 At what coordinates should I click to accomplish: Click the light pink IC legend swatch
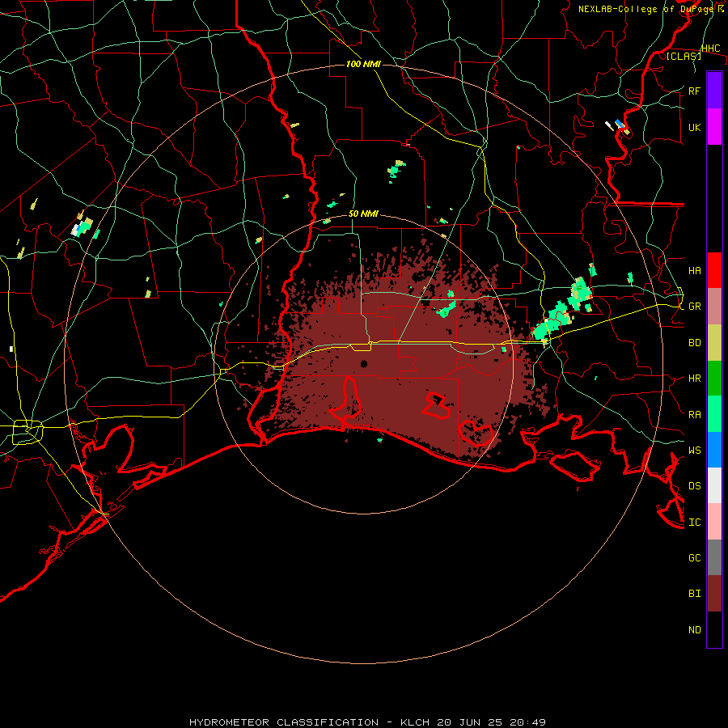point(714,522)
